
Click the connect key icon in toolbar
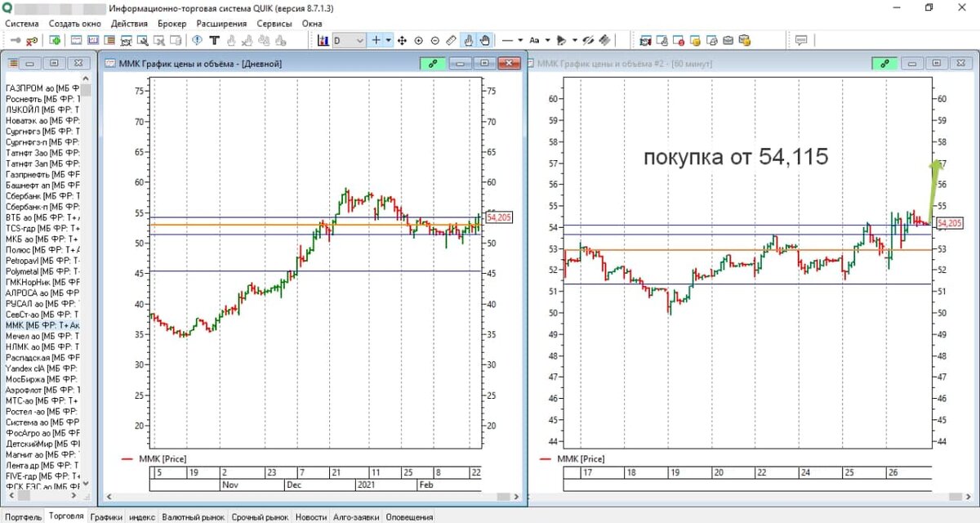[x=16, y=40]
